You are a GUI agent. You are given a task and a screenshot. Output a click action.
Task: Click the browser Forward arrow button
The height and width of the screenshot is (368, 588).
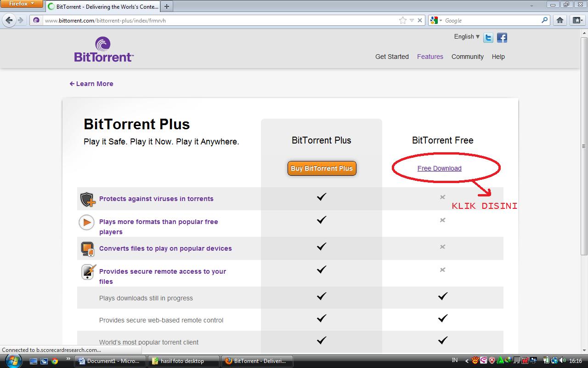point(20,20)
